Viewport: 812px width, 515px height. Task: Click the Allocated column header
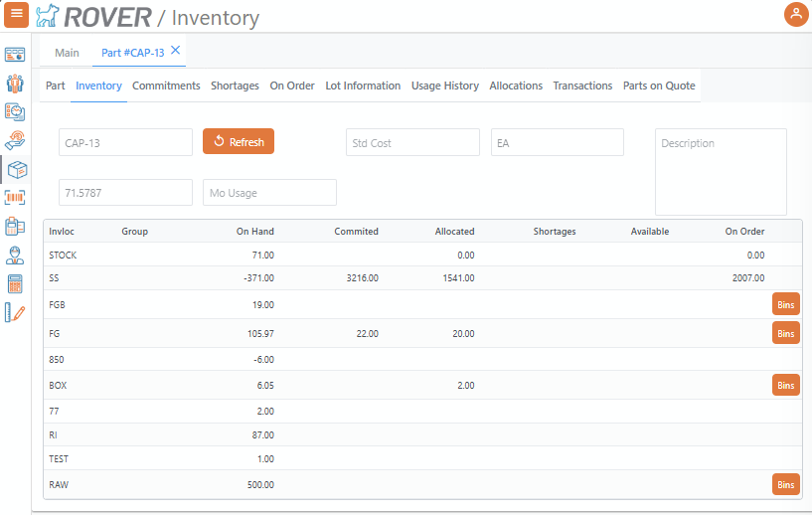[454, 232]
